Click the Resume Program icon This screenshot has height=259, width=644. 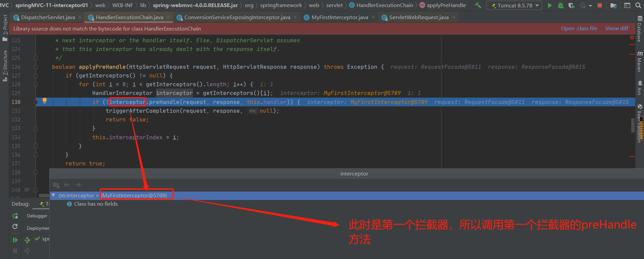pyautogui.click(x=15, y=240)
